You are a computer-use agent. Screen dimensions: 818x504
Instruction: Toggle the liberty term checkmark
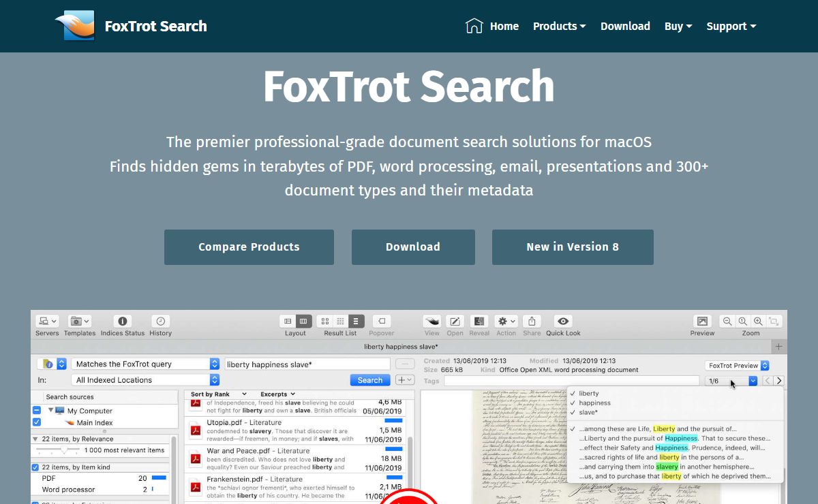pos(573,393)
